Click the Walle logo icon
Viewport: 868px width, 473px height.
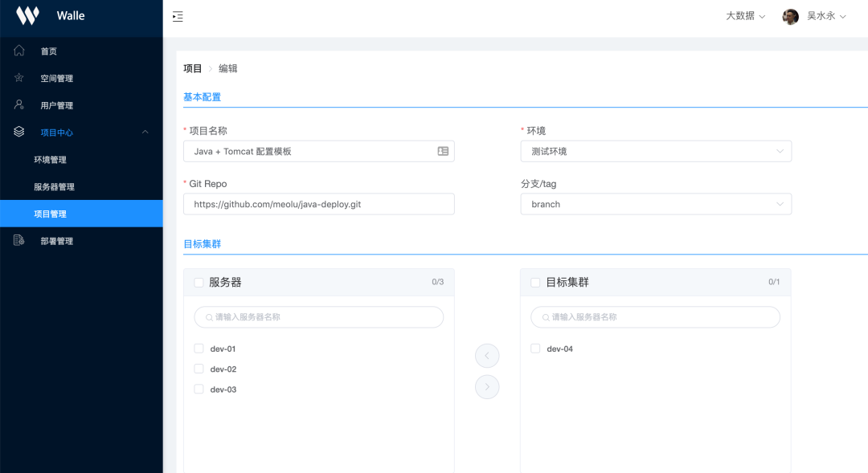(27, 15)
